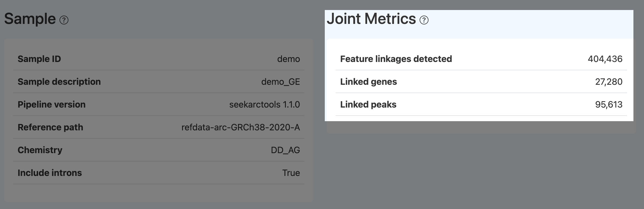The image size is (644, 209).
Task: Click the Joint Metrics section heading
Action: [x=371, y=19]
